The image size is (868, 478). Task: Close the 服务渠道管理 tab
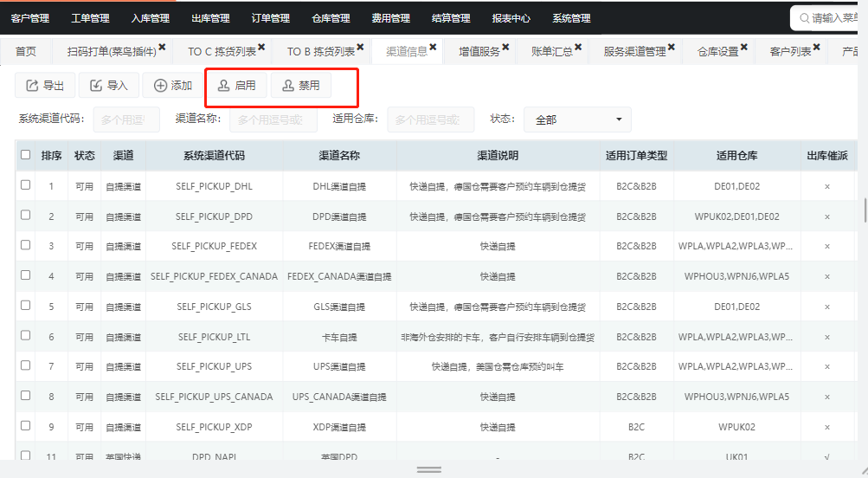click(x=672, y=47)
